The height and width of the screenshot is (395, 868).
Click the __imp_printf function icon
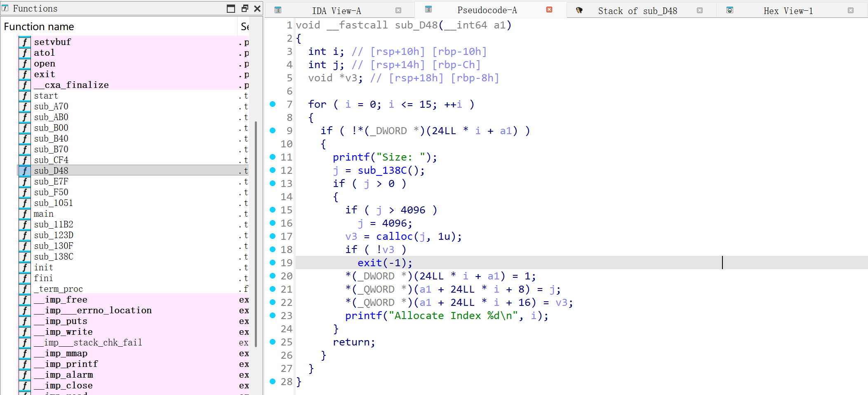25,364
